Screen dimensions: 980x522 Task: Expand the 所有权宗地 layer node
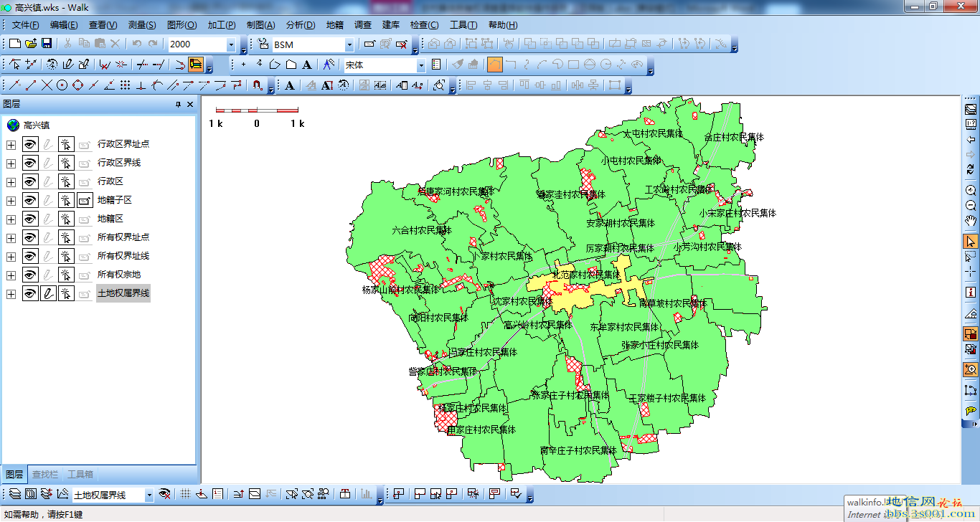pos(11,275)
